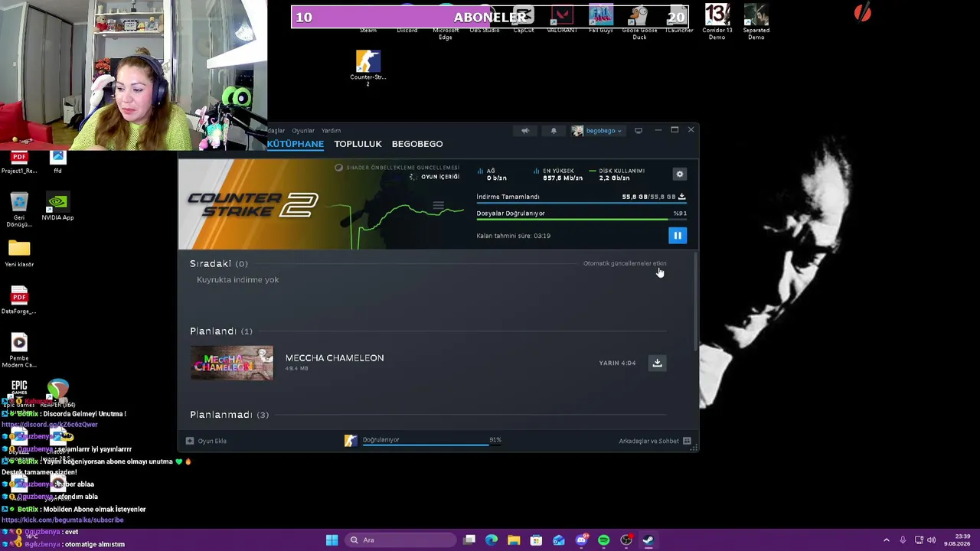This screenshot has height=551, width=980.
Task: Open the taskbar clock and date
Action: pyautogui.click(x=958, y=540)
